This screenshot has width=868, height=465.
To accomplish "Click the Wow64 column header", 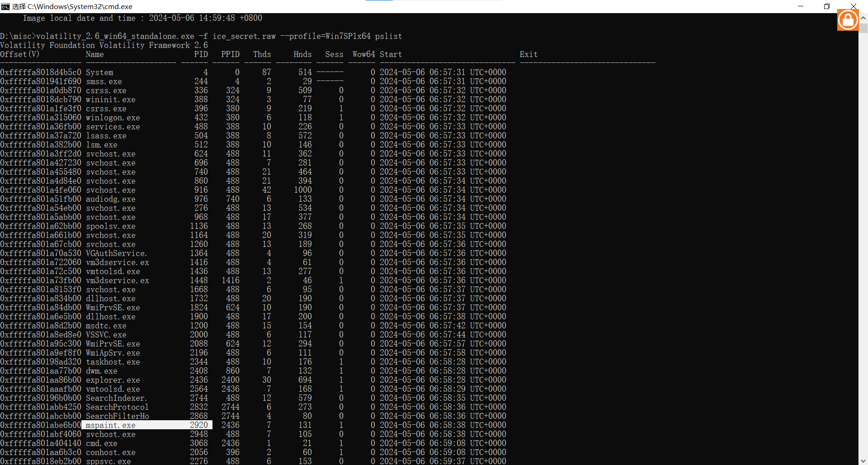I will (x=364, y=54).
